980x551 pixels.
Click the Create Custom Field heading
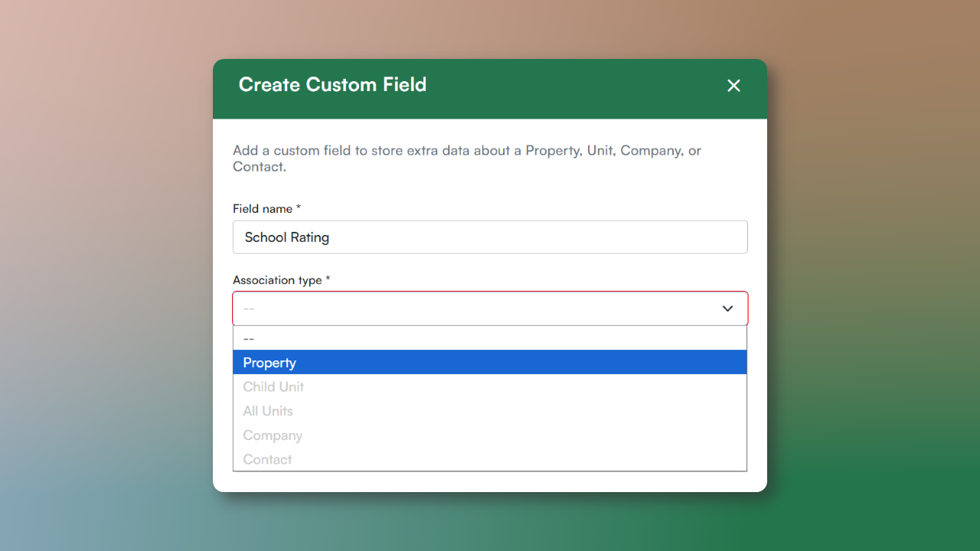click(332, 85)
